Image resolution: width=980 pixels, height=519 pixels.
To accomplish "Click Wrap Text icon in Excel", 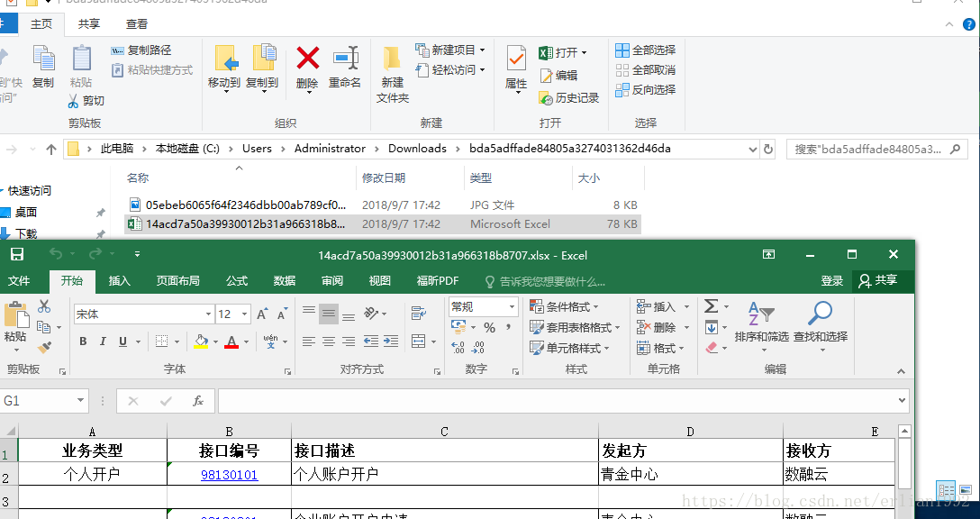I will coord(419,314).
